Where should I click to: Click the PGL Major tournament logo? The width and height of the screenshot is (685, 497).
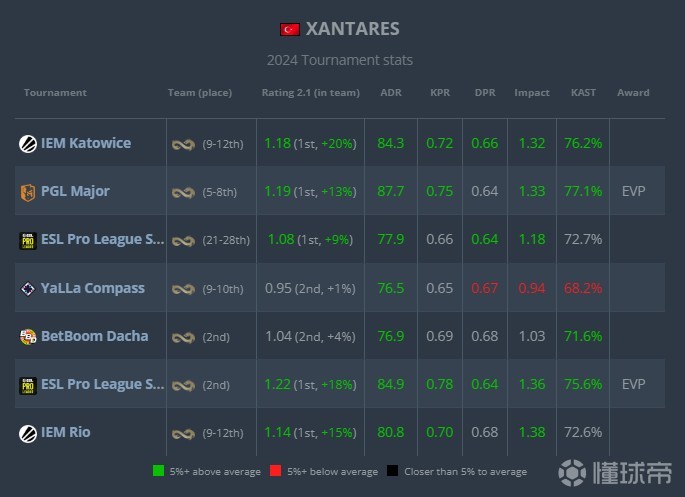point(28,191)
